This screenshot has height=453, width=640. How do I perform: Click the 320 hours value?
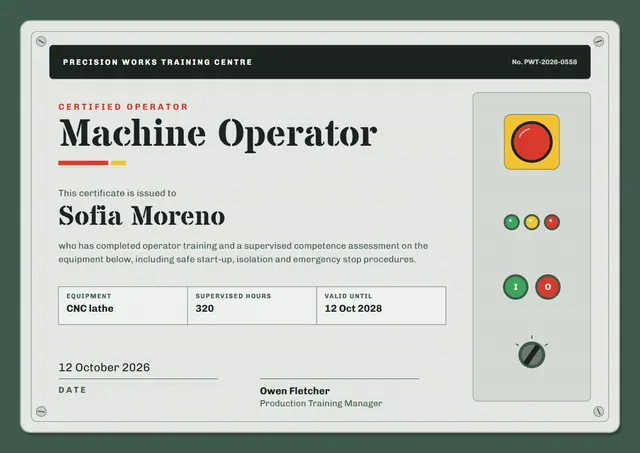(204, 309)
